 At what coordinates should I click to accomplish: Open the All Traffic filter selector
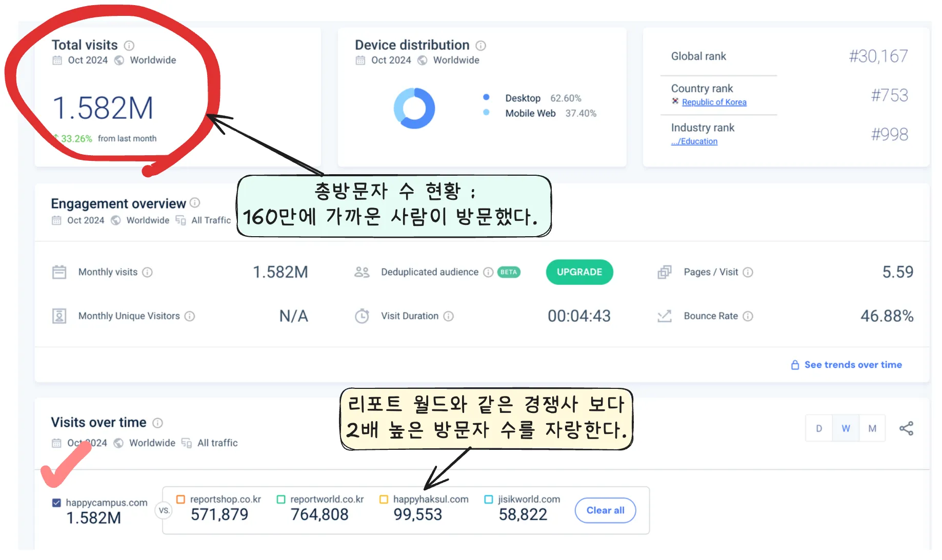tap(210, 220)
